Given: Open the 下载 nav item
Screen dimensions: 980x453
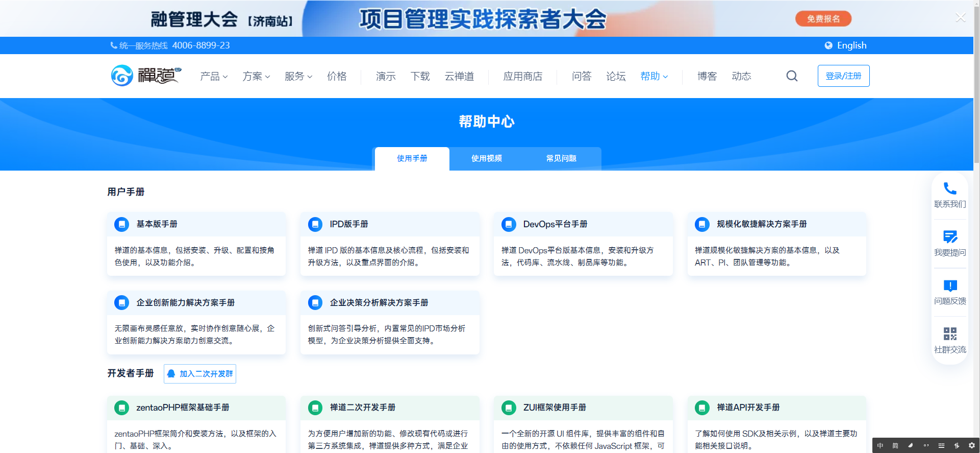Looking at the screenshot, I should pos(420,76).
